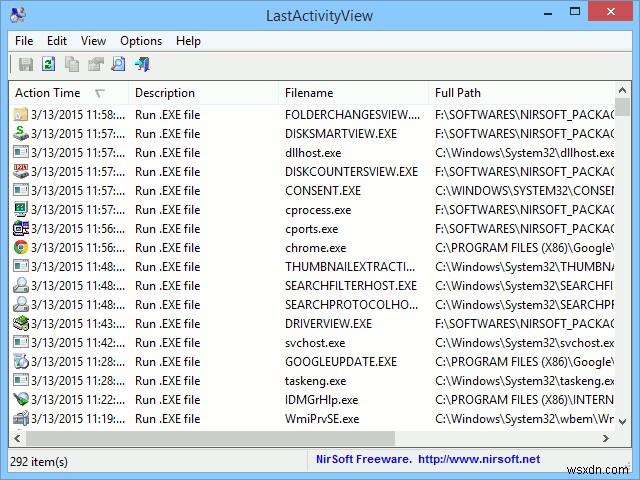The height and width of the screenshot is (480, 640).
Task: Click the C:\Windows\System32\taskeng path cell
Action: (x=524, y=381)
